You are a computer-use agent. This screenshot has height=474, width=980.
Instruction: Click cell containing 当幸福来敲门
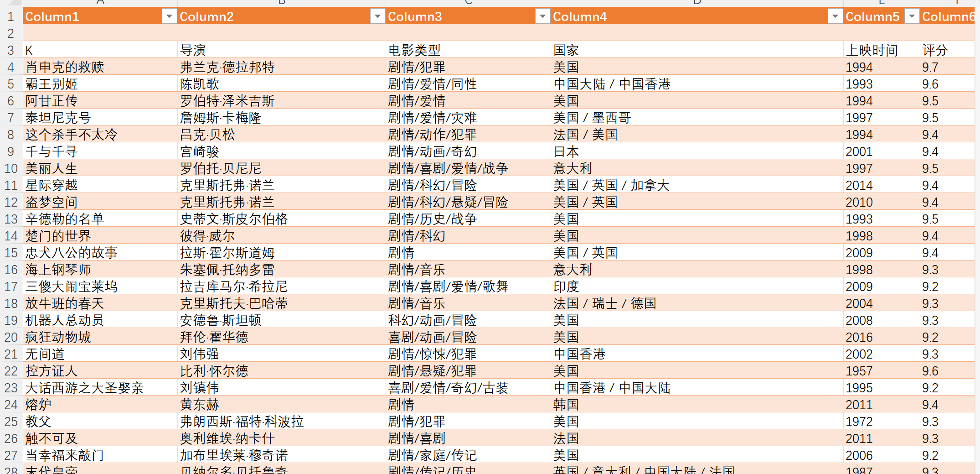click(100, 455)
